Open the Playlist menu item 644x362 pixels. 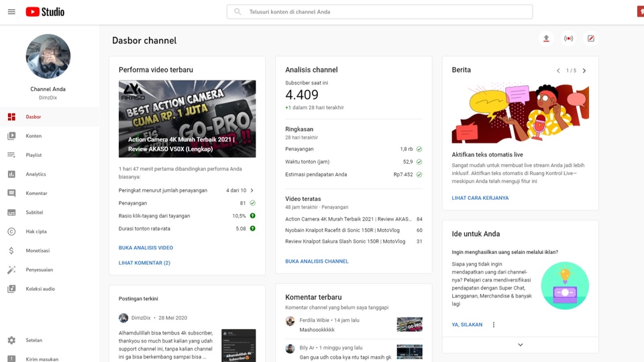49,155
